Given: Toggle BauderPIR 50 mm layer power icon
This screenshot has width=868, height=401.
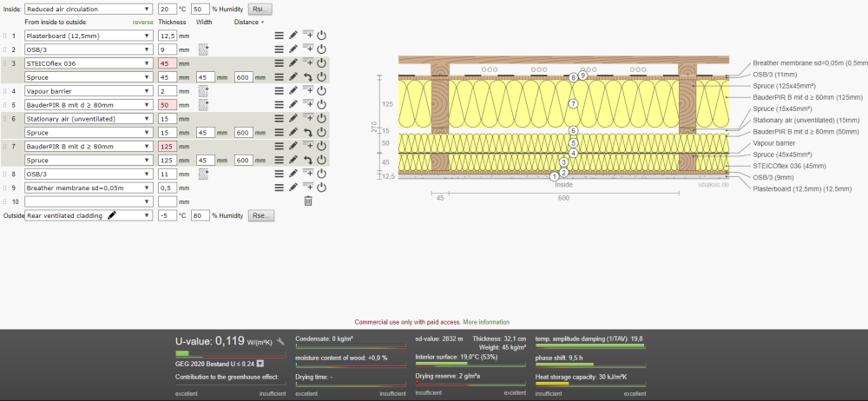Looking at the screenshot, I should click(x=322, y=105).
